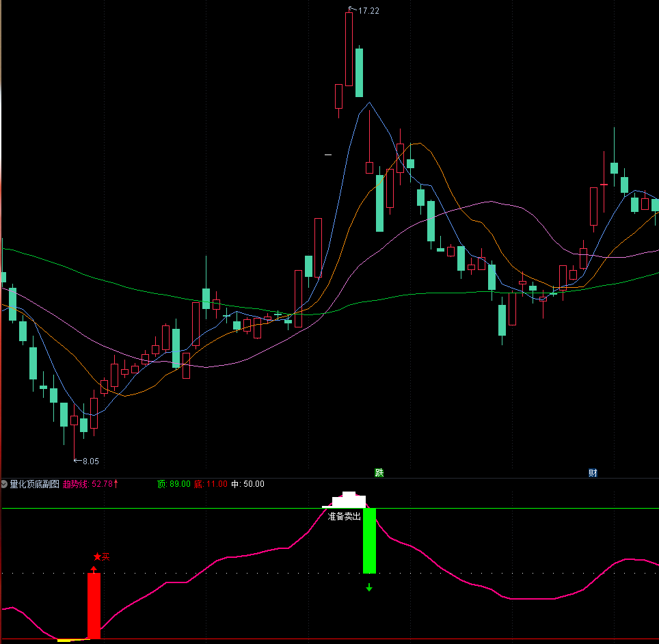
Task: Click the green down arrow sell marker
Action: [369, 587]
